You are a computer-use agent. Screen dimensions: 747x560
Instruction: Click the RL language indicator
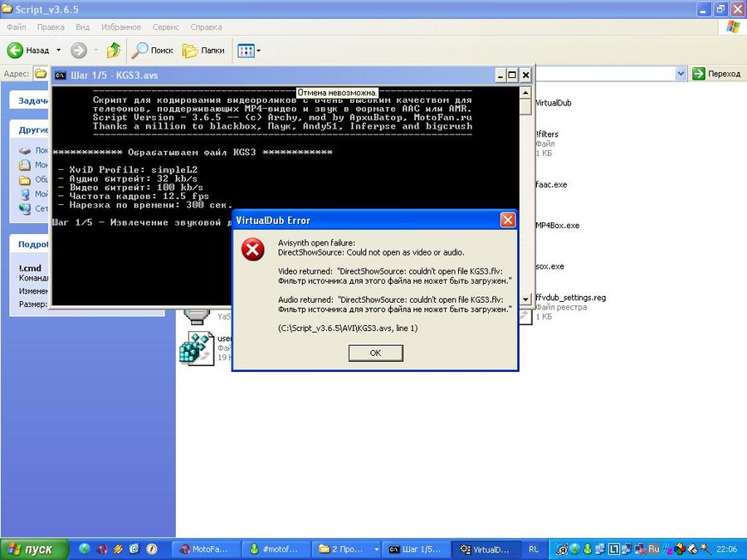pyautogui.click(x=534, y=549)
